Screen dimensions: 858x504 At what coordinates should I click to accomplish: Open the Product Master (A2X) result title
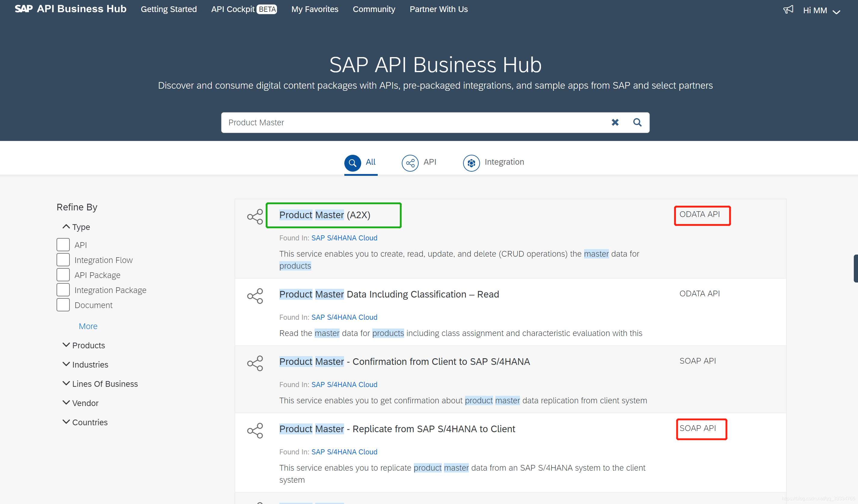tap(324, 215)
